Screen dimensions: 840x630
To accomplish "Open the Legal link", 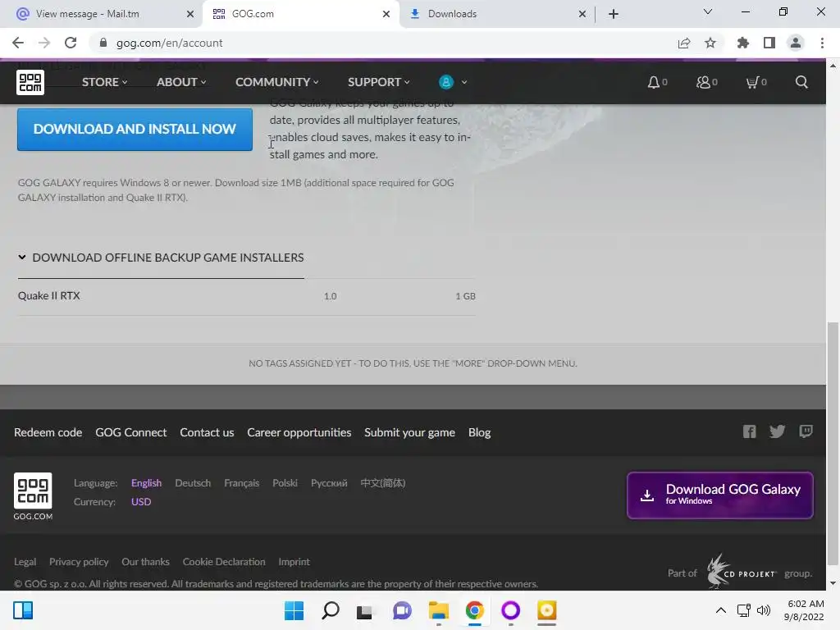I will [x=25, y=561].
